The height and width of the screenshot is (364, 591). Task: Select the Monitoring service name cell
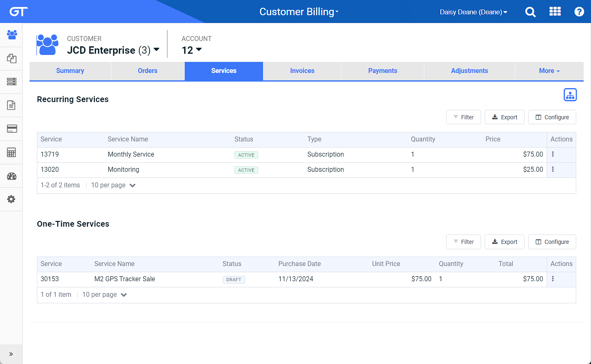124,170
